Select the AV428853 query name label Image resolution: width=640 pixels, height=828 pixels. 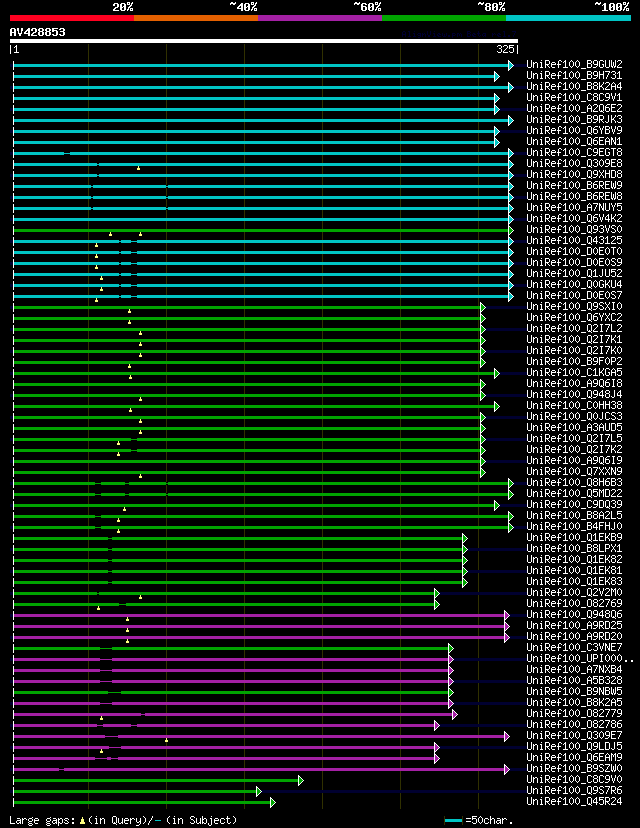coord(37,32)
